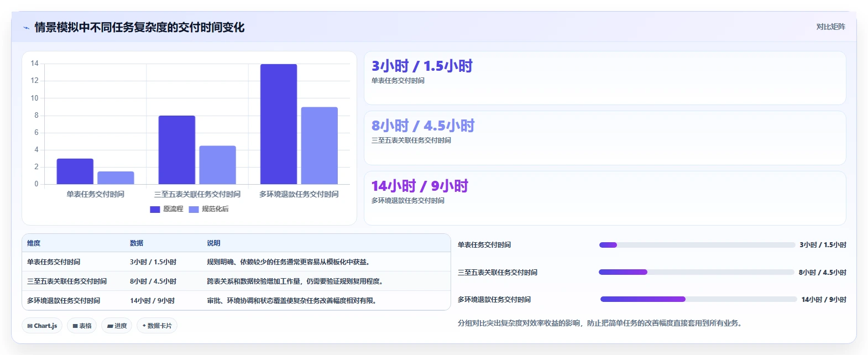Click the Chart.js tag

point(42,326)
